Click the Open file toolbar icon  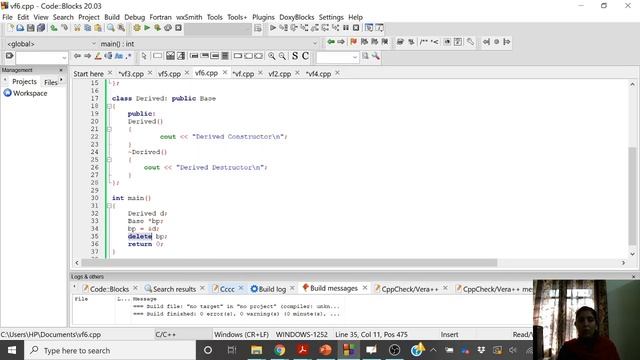coord(20,28)
